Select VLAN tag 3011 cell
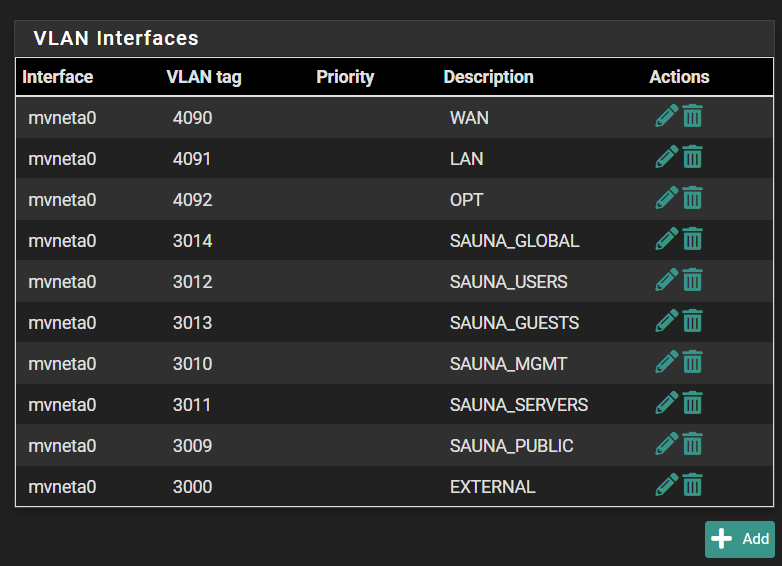The height and width of the screenshot is (566, 782). [x=192, y=404]
